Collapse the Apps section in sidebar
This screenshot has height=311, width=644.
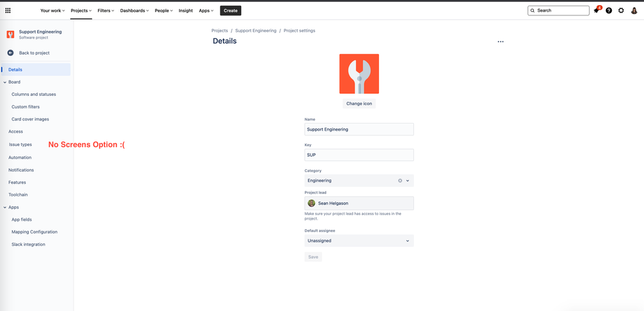(x=5, y=207)
